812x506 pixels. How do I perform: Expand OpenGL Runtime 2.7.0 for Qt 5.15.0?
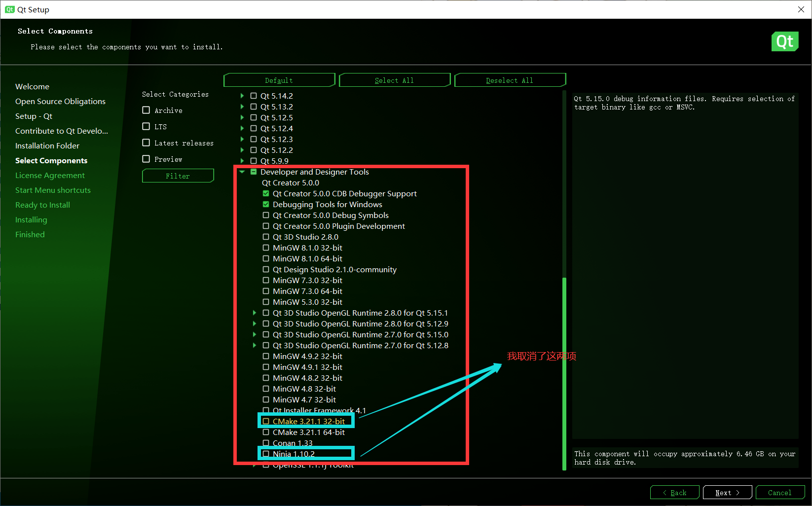click(x=254, y=334)
